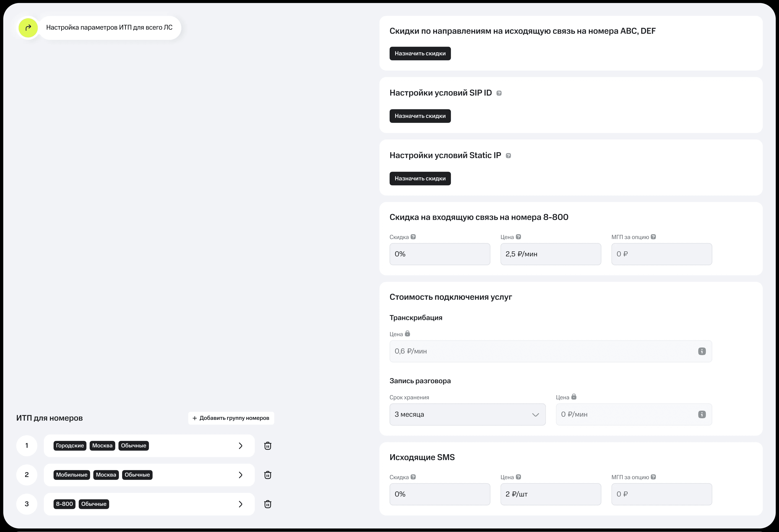Click Добавить группу номеров button
Viewport: 779px width, 532px height.
tap(231, 418)
